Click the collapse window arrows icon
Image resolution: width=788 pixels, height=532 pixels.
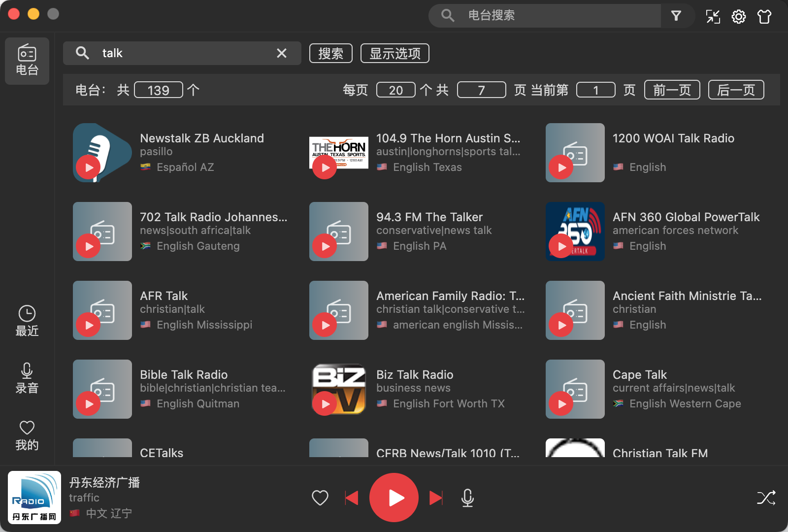713,16
